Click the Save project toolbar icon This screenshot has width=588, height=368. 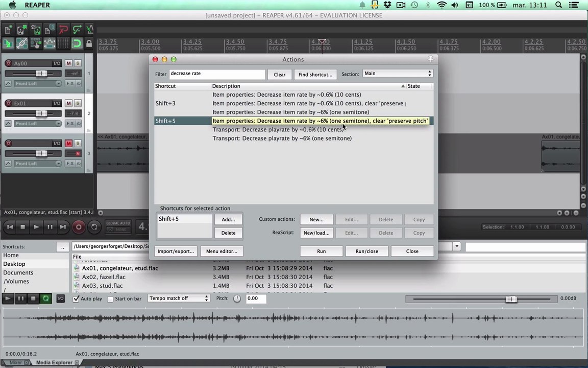click(x=36, y=29)
